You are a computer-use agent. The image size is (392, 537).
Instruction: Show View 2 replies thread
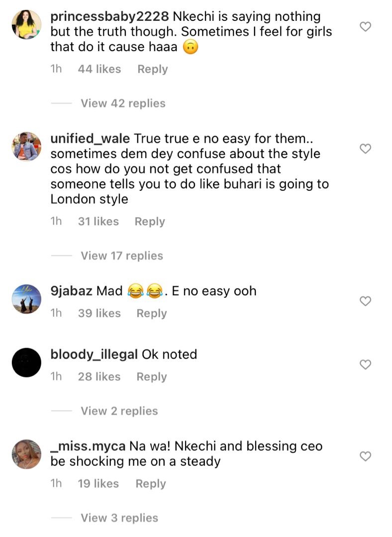[119, 411]
